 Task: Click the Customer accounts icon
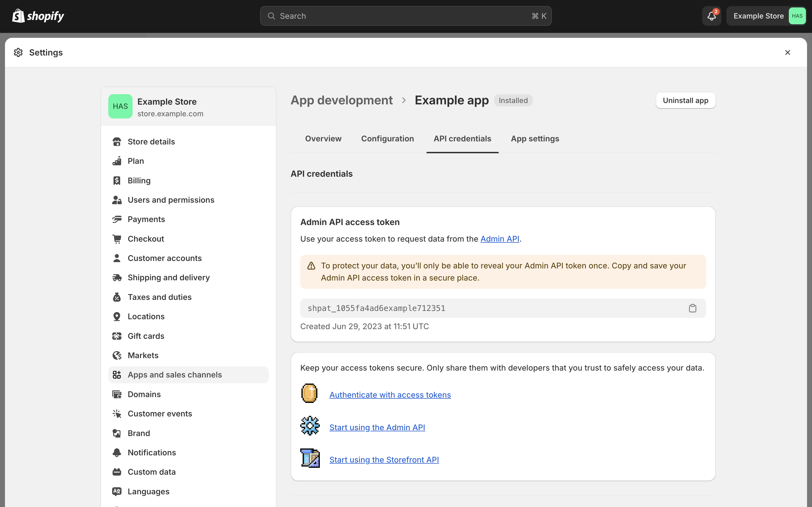click(x=117, y=258)
